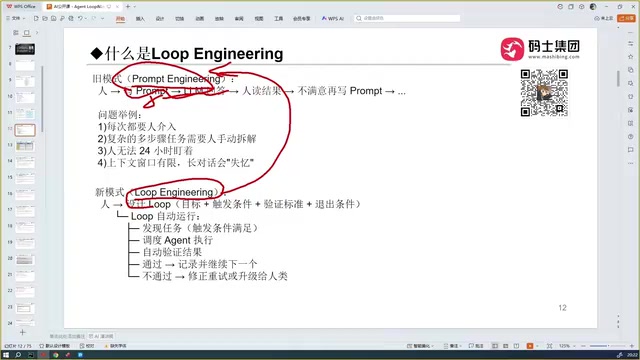Click the orange 分享 share button
640x360 pixels.
pyautogui.click(x=627, y=18)
